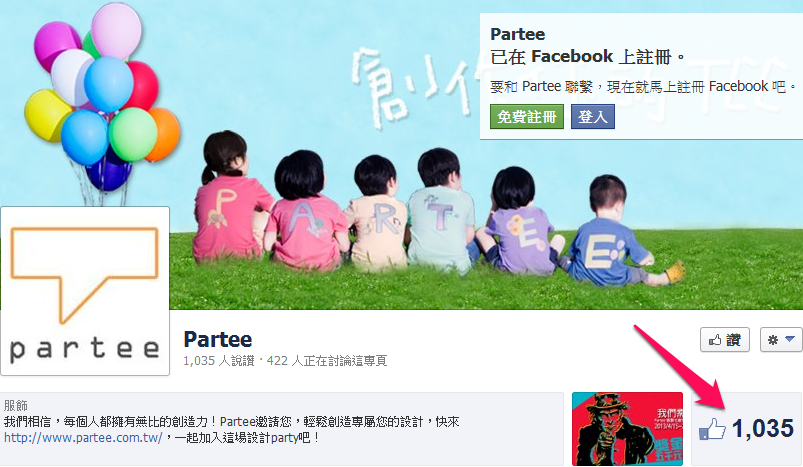Click the partee logo profile picture

click(x=85, y=291)
